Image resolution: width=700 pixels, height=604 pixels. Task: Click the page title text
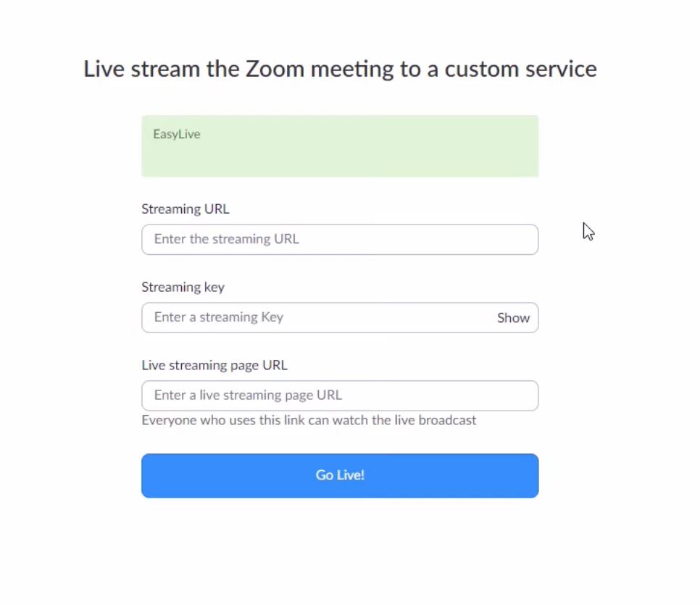tap(340, 68)
